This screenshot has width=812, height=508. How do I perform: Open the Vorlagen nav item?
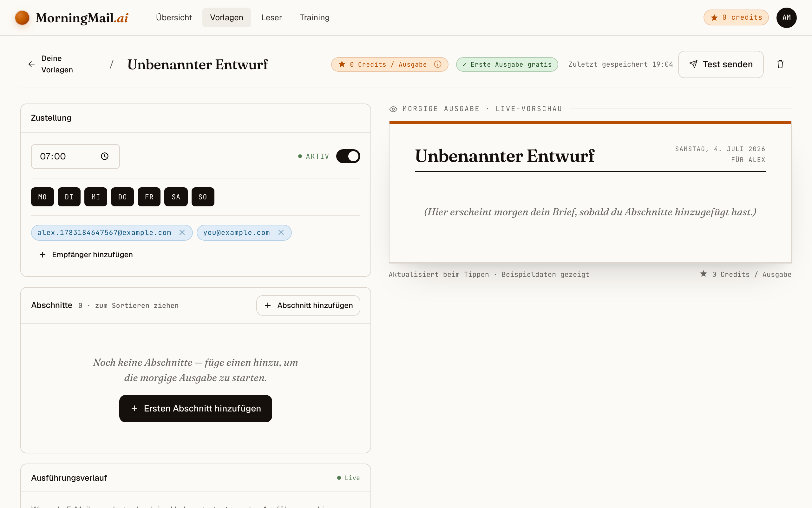pyautogui.click(x=226, y=17)
